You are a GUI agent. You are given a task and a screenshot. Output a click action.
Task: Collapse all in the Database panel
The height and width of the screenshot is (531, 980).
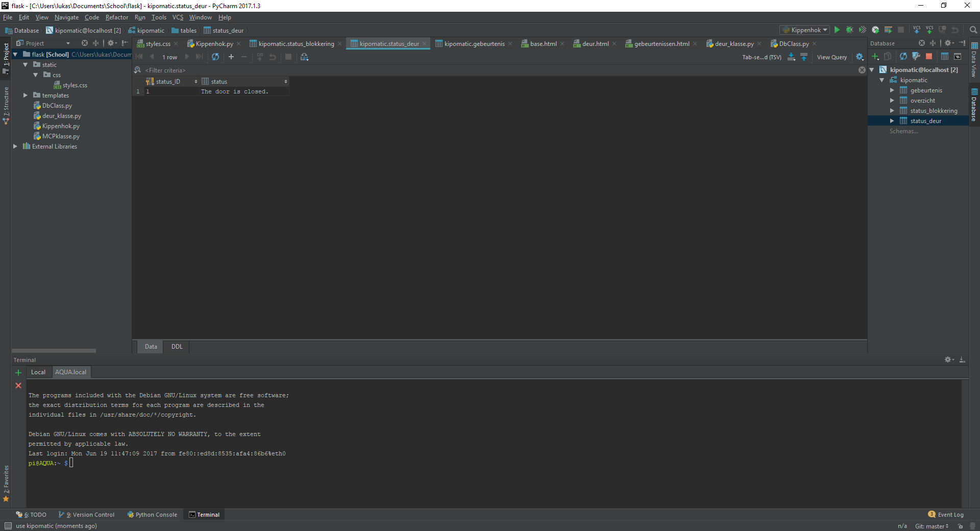pos(933,43)
